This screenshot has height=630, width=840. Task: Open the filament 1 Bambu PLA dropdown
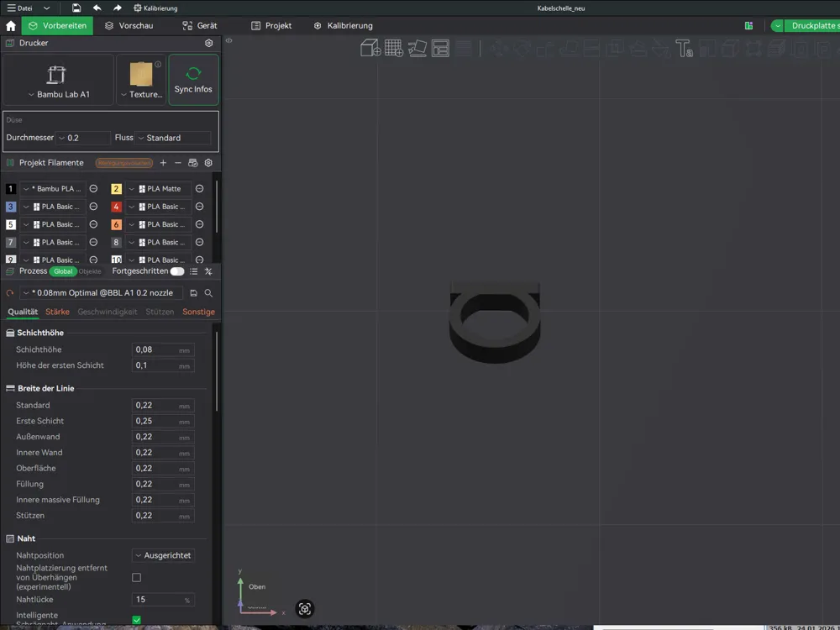[x=52, y=188]
